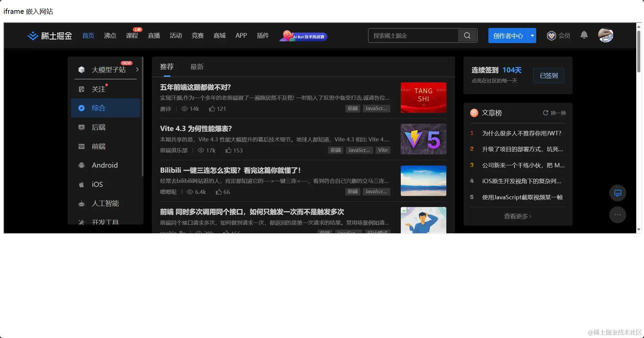Open the Vite 5 article thumbnail

point(423,139)
